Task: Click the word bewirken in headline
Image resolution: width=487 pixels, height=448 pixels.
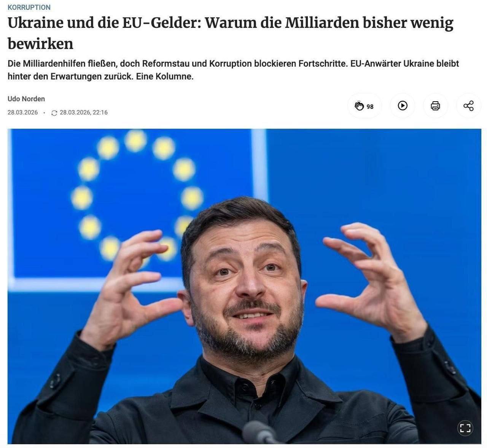Action: (x=40, y=44)
